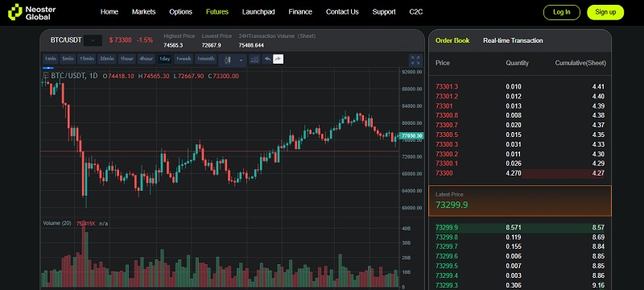Open the Finance menu item

coord(300,12)
